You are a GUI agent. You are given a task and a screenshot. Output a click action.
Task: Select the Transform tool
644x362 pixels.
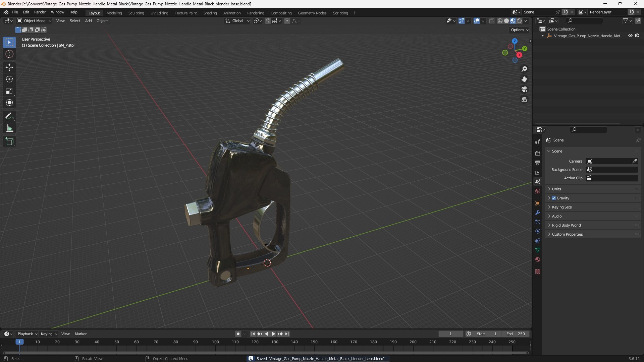(9, 103)
